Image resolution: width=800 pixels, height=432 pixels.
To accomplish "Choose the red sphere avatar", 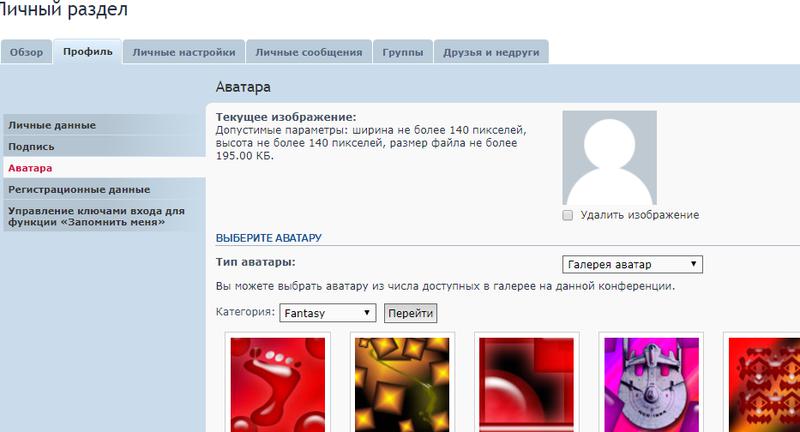I will pos(527,385).
